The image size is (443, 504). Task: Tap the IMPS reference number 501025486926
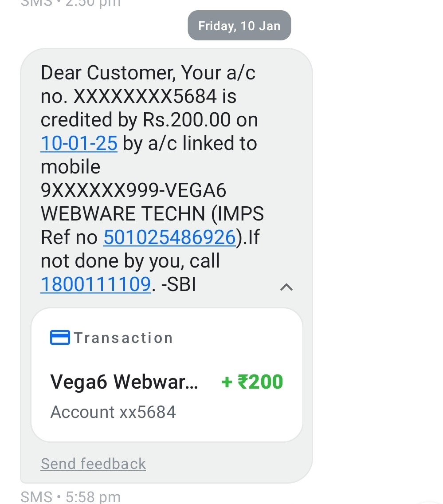point(170,237)
